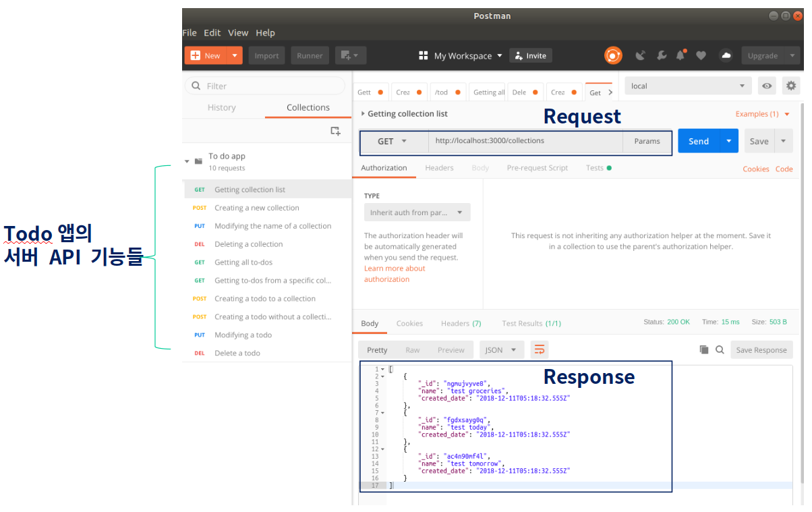The height and width of the screenshot is (512, 812).
Task: Open Learn more about authorization link
Action: [395, 274]
